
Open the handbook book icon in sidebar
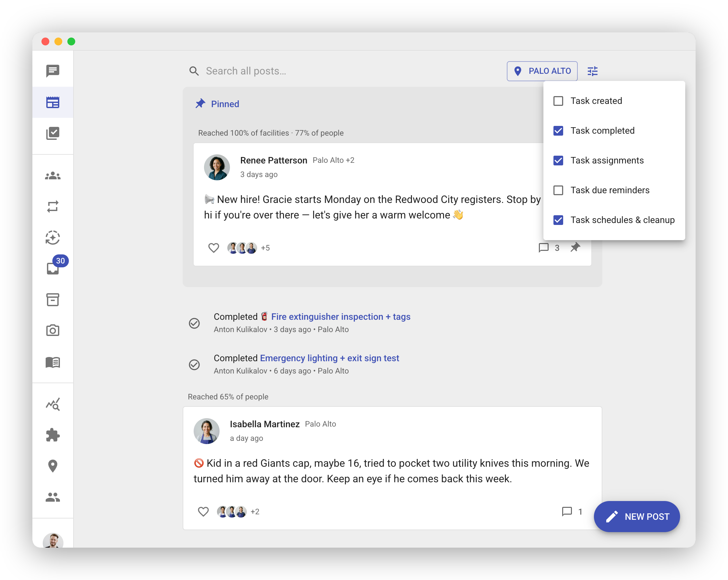tap(53, 362)
